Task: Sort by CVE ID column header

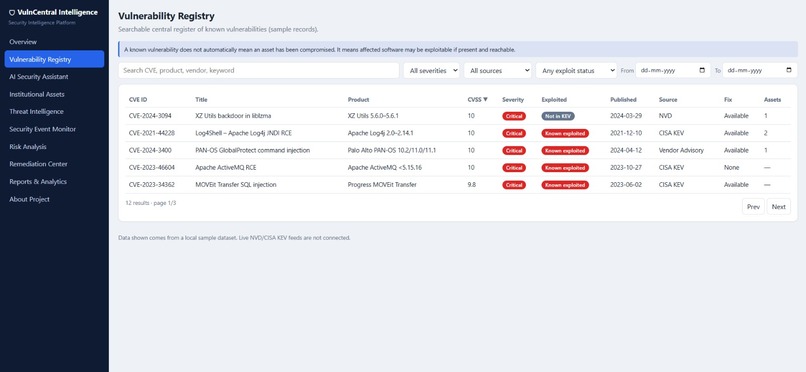Action: click(x=138, y=100)
